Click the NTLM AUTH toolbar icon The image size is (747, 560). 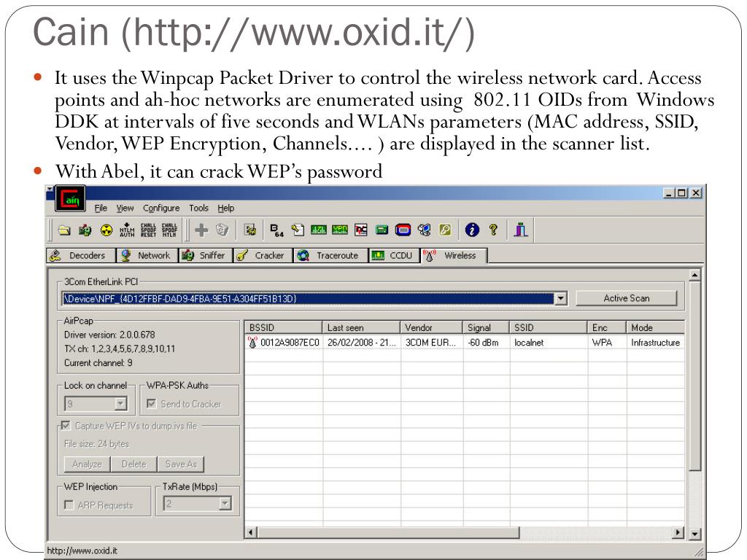[127, 230]
